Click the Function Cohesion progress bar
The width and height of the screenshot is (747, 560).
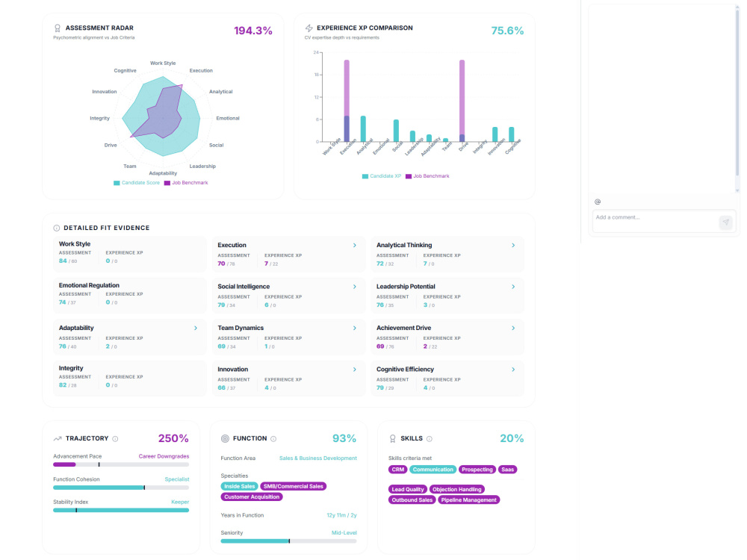[x=121, y=488]
